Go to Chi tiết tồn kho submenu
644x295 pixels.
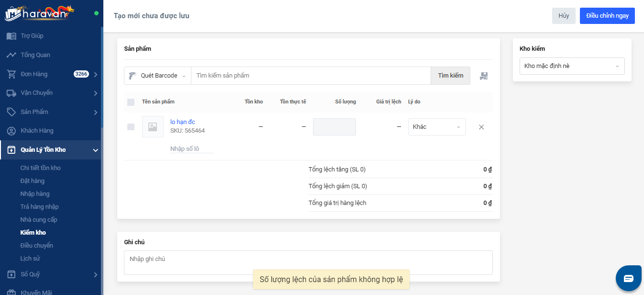coord(40,168)
